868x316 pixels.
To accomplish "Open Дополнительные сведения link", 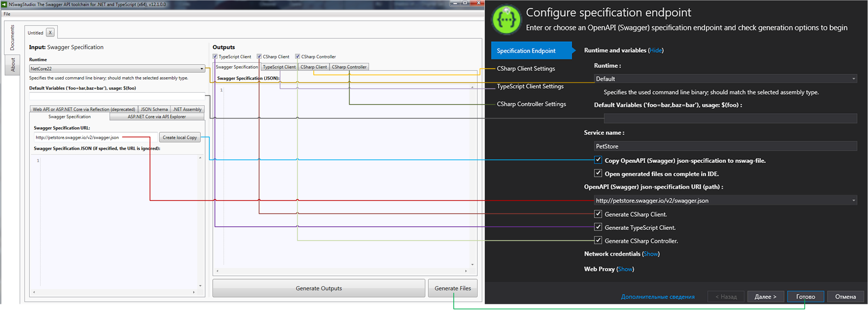I will click(x=657, y=297).
